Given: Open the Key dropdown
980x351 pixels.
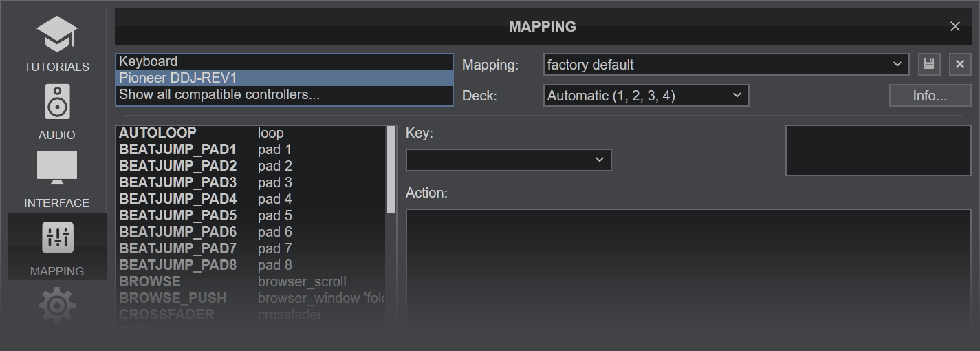Looking at the screenshot, I should tap(508, 160).
